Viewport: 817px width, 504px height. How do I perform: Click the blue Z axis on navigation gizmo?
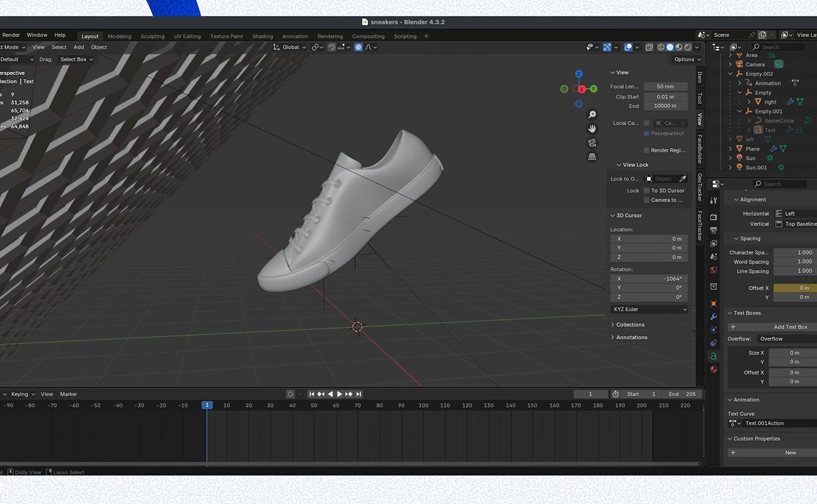click(579, 74)
